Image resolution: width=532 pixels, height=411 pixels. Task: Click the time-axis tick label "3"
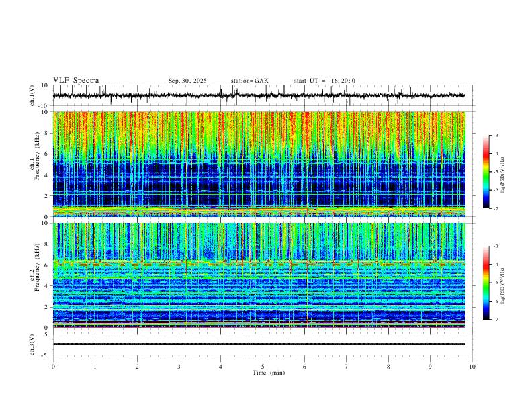pyautogui.click(x=179, y=367)
